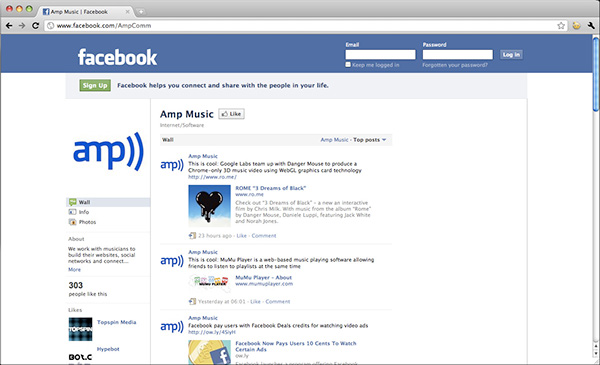The width and height of the screenshot is (600, 365).
Task: Open the MuMu Player - About link
Action: [263, 277]
